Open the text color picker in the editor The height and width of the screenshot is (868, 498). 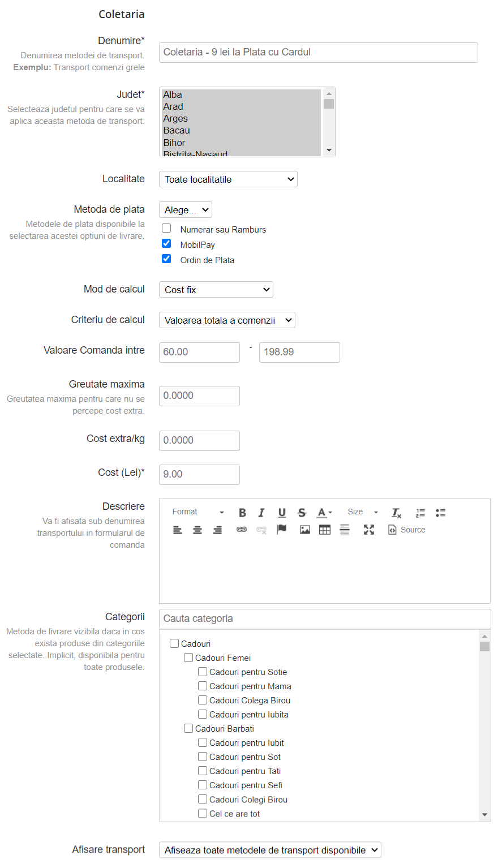(x=324, y=513)
